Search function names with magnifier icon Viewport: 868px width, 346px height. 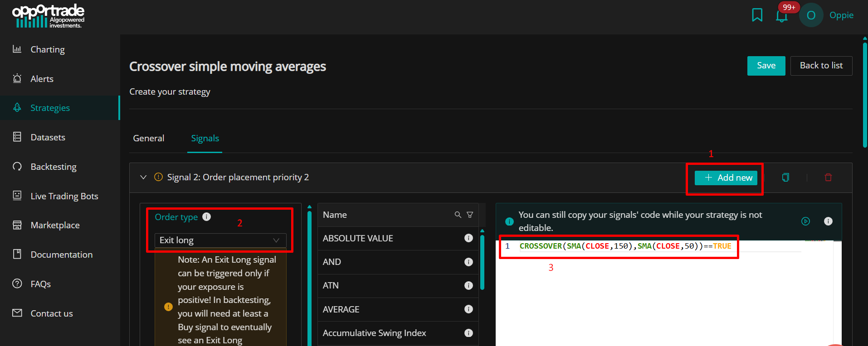pos(458,215)
